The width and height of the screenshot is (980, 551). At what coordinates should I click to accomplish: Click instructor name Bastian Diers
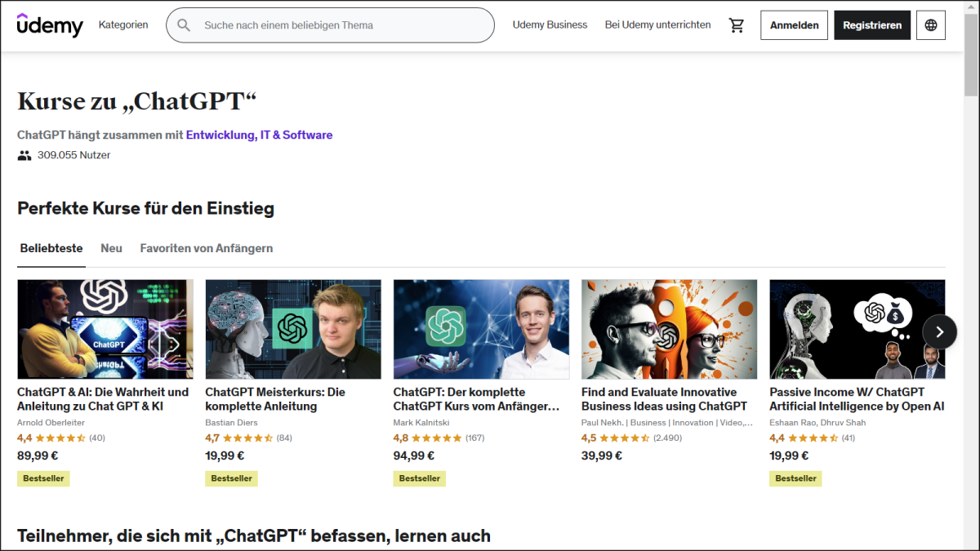click(232, 423)
